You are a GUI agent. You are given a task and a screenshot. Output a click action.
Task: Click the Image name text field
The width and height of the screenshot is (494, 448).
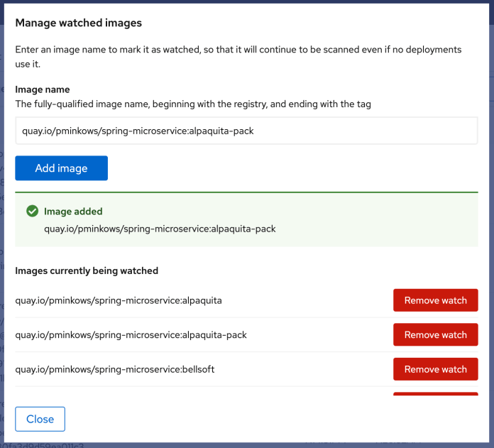point(246,131)
